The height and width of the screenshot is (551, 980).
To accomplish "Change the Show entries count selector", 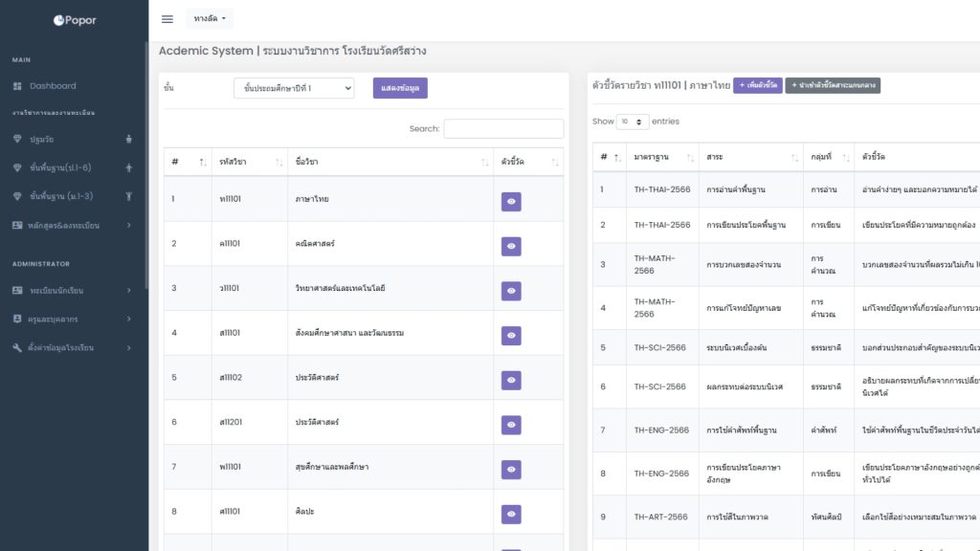I will coord(633,121).
